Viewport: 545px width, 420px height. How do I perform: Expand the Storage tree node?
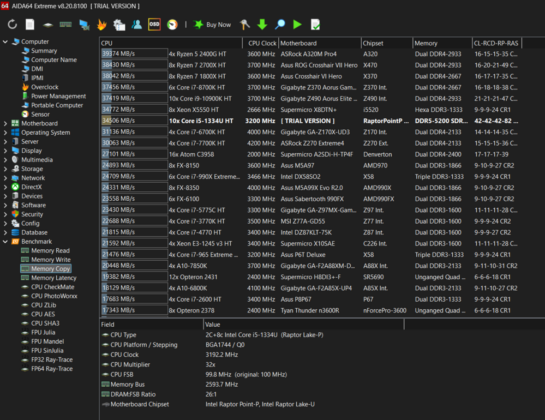click(5, 169)
